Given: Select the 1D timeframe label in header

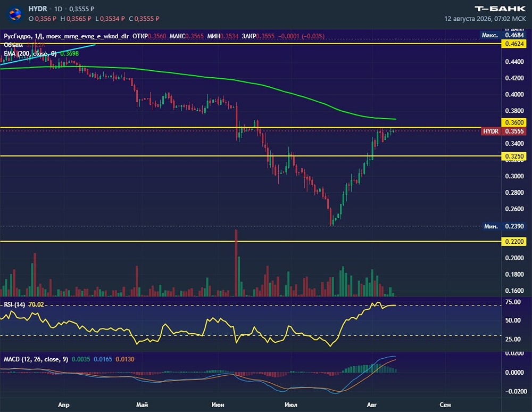Looking at the screenshot, I should pos(58,9).
